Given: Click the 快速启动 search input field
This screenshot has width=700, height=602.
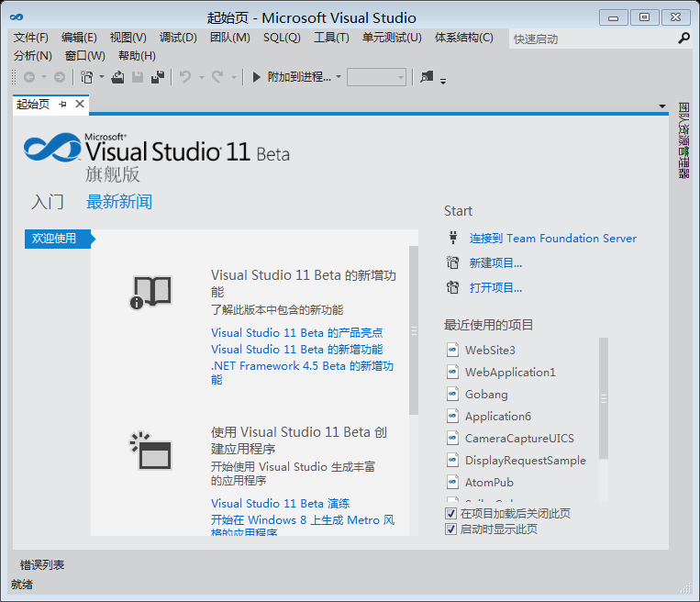Looking at the screenshot, I should click(593, 39).
